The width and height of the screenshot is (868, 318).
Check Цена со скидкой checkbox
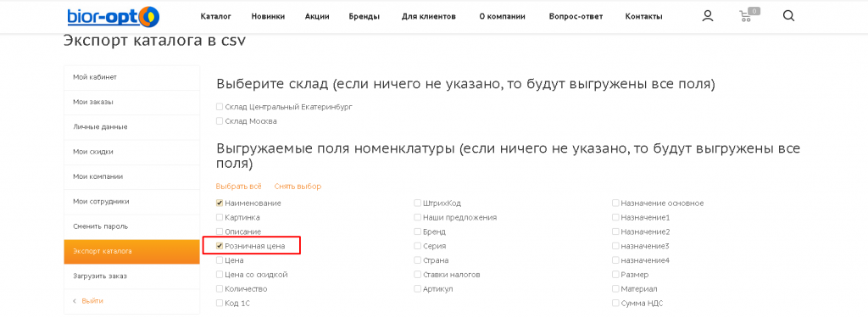point(220,275)
